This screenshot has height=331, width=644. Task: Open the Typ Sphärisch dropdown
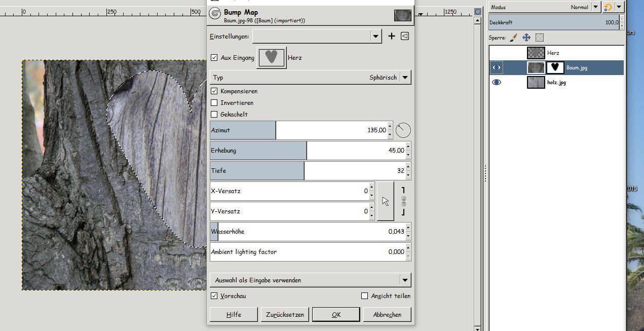[405, 78]
